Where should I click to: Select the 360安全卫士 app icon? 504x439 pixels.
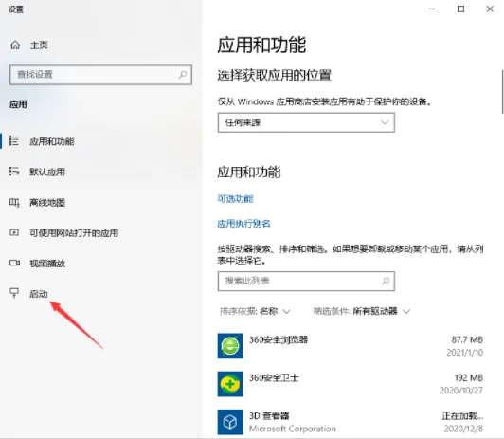(230, 384)
